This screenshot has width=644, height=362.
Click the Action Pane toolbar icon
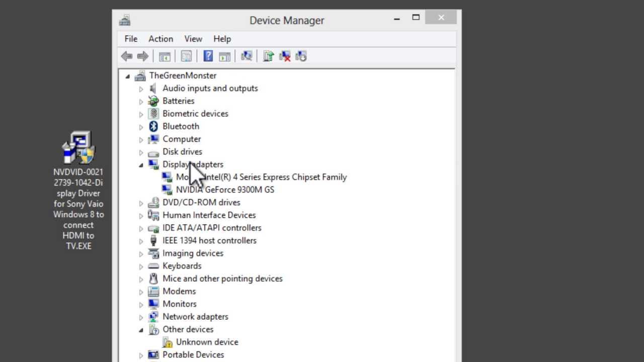tap(224, 56)
